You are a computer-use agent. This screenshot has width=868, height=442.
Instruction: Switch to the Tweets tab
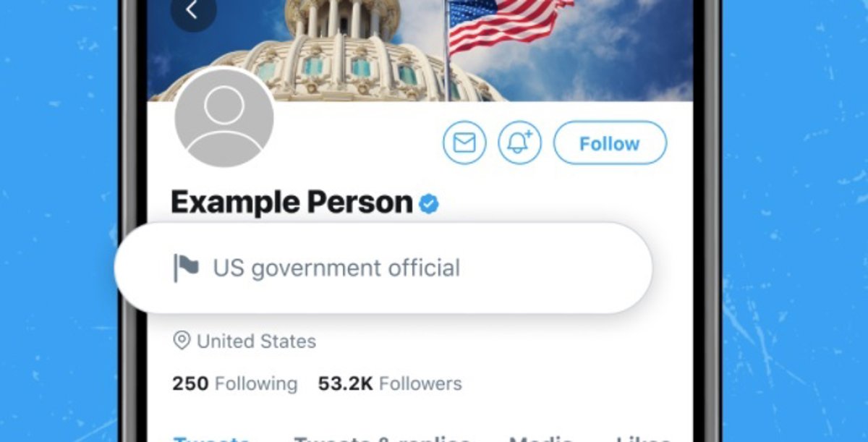(x=211, y=438)
